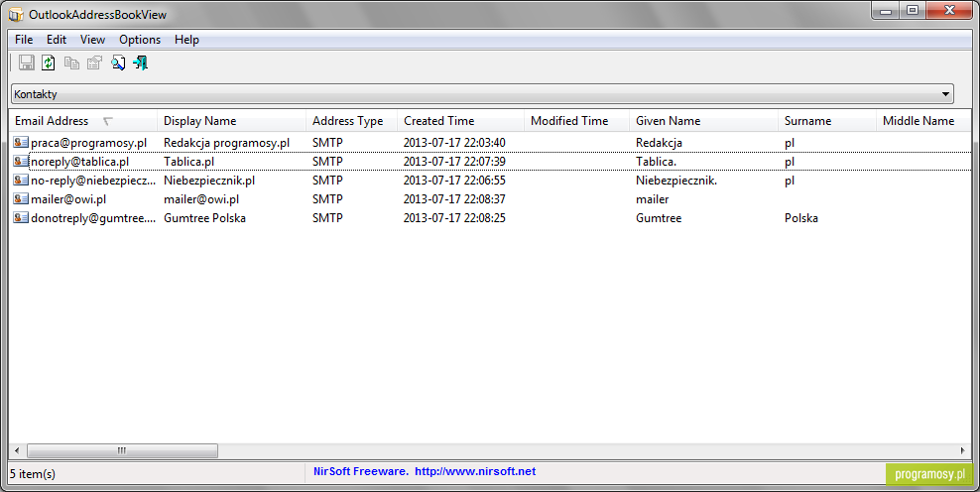This screenshot has width=980, height=492.
Task: Click the scrollbar right arrow
Action: pos(962,450)
